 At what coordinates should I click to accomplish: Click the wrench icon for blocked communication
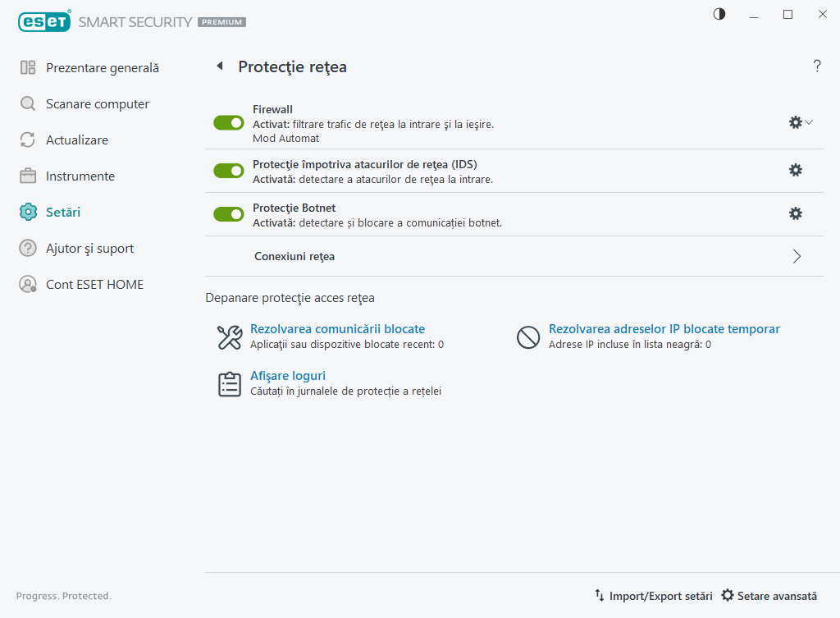[229, 336]
